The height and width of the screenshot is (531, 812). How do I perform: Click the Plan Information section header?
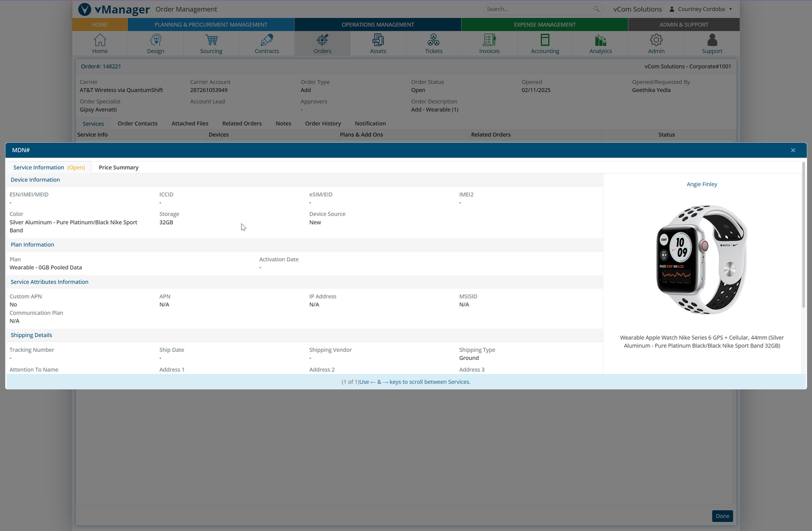pyautogui.click(x=32, y=245)
